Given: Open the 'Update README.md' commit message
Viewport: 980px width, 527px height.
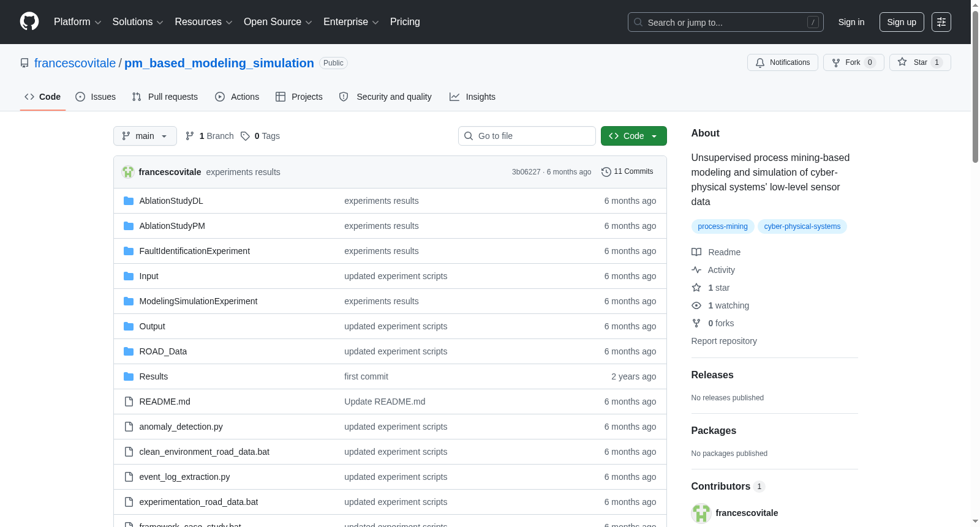Looking at the screenshot, I should (x=385, y=402).
